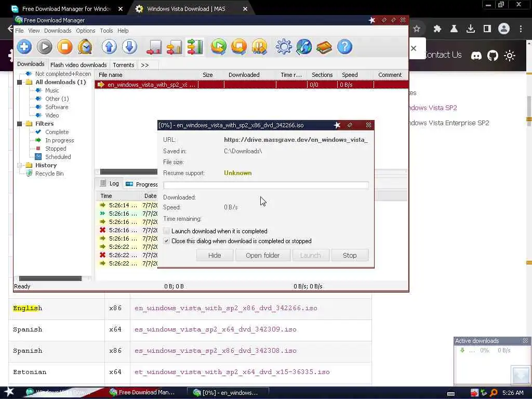Toggle webpage light theme sun icon
The height and width of the screenshot is (399, 532).
[x=510, y=55]
